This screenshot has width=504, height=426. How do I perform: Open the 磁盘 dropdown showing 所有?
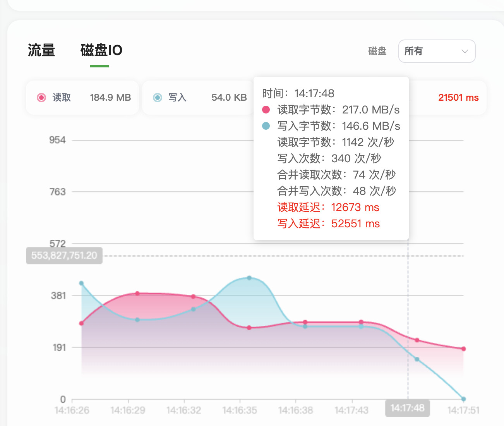pyautogui.click(x=437, y=51)
